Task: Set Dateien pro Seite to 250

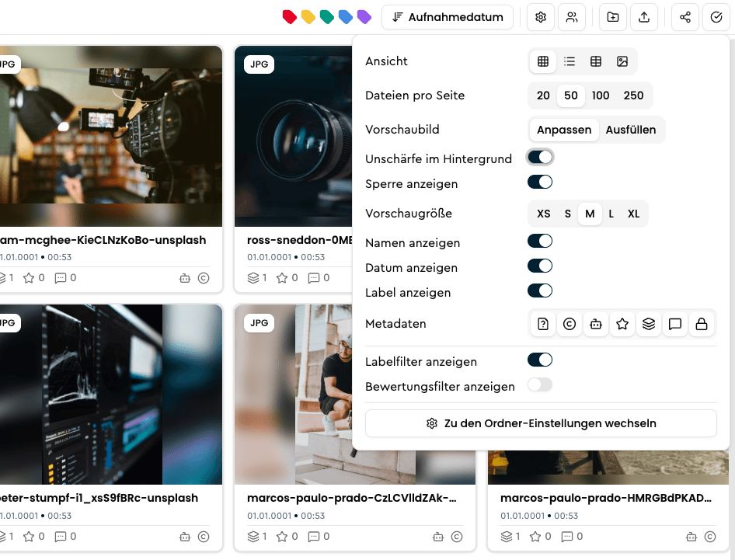Action: pyautogui.click(x=633, y=96)
